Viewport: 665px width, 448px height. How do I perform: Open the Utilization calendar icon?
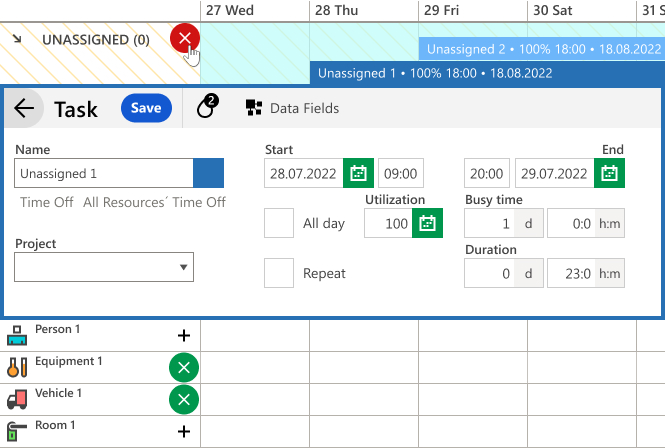coord(428,223)
